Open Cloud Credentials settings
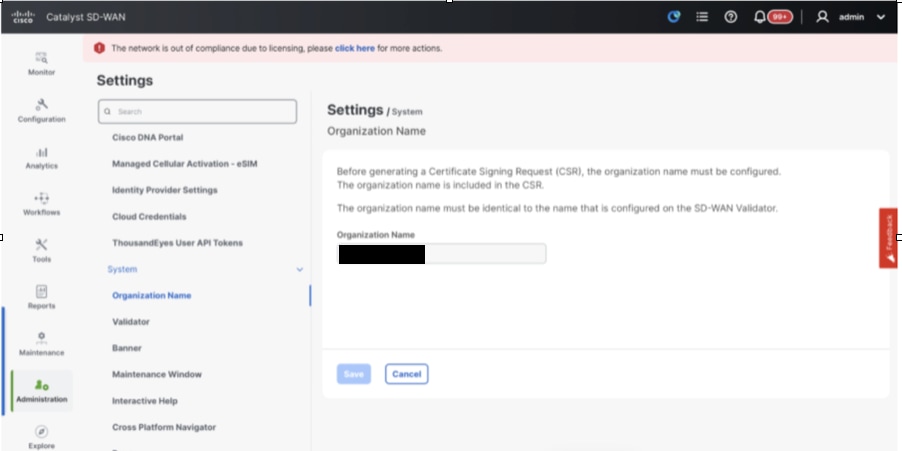902x451 pixels. 149,216
